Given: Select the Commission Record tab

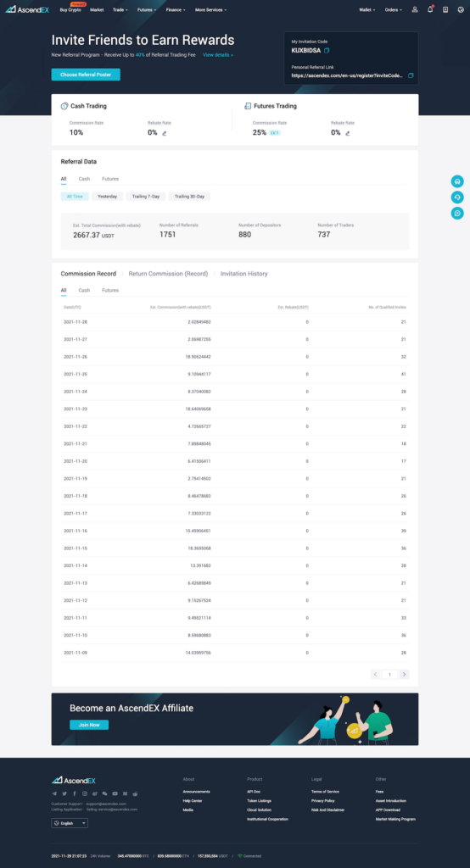Looking at the screenshot, I should [x=89, y=274].
